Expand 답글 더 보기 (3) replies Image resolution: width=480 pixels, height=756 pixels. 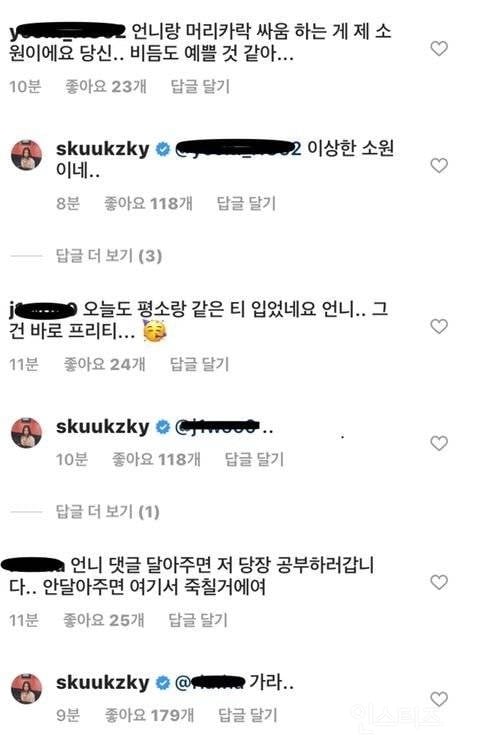point(109,256)
